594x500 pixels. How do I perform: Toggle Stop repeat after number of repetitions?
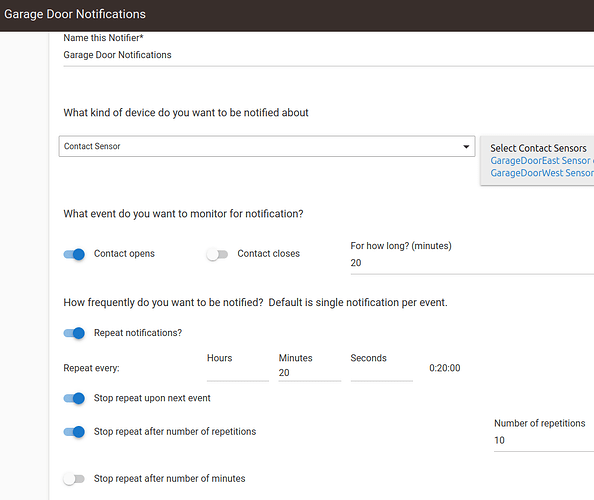(74, 432)
